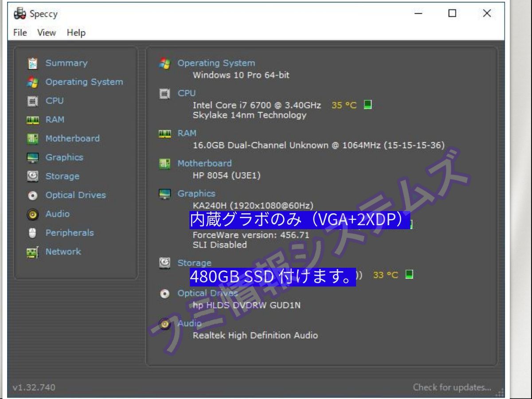The image size is (532, 399).
Task: Click the CPU temperature indicator icon
Action: (368, 105)
